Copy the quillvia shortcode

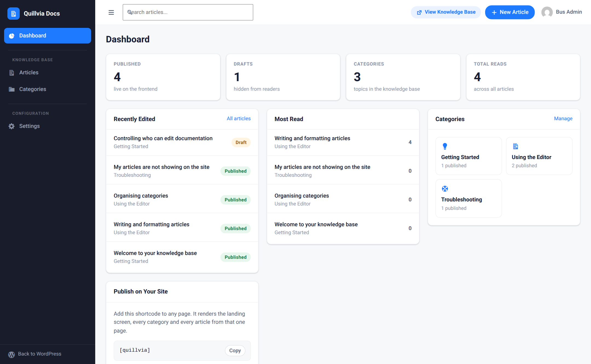click(x=235, y=351)
